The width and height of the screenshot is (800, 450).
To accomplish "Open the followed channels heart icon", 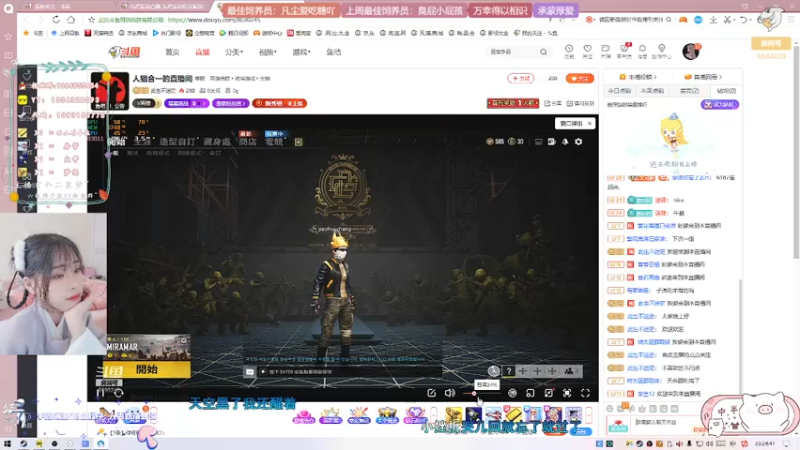I will pos(587,51).
